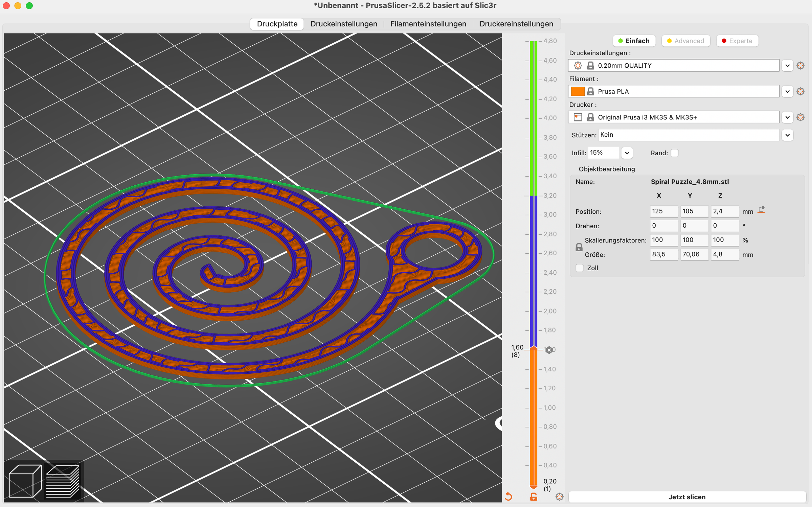Click the orange Prusa PLA color swatch
This screenshot has height=507, width=812.
(579, 91)
